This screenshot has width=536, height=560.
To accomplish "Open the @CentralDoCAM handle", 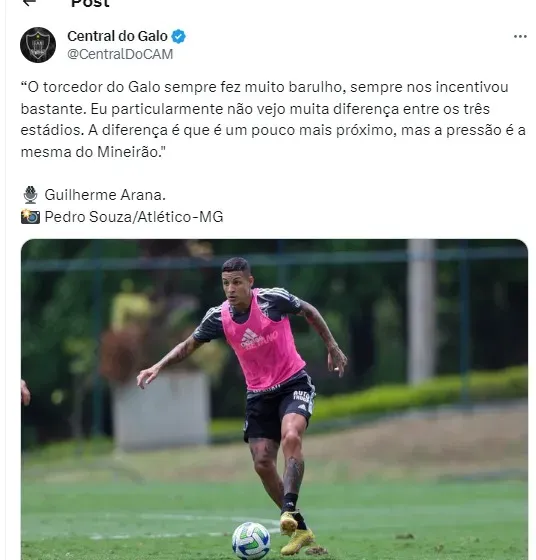I will [x=120, y=54].
